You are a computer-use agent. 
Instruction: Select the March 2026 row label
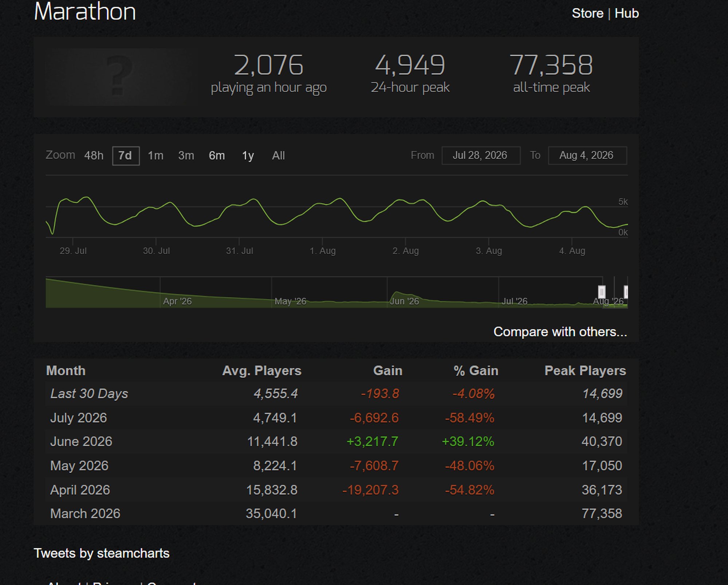pos(85,514)
